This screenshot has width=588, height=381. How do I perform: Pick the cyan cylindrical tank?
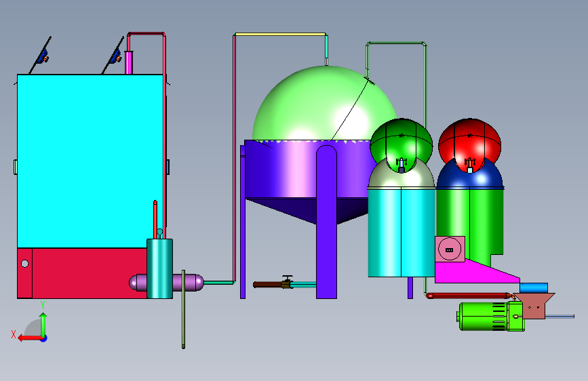(401, 233)
